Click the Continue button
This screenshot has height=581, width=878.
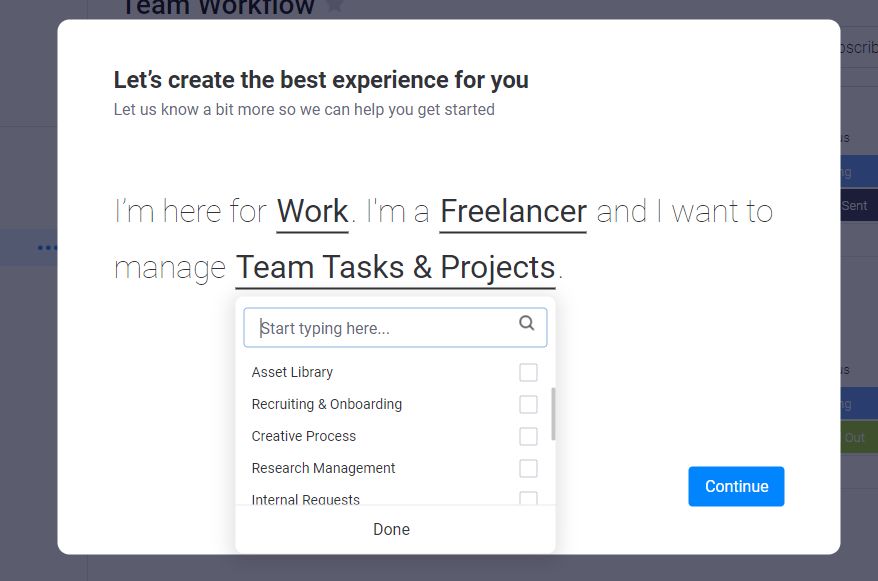point(736,486)
